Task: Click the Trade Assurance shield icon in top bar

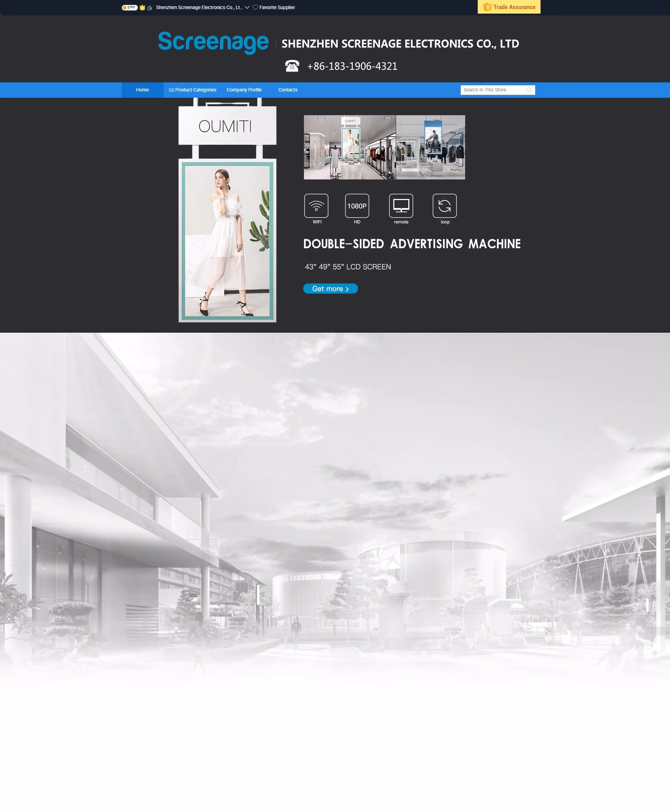Action: click(142, 7)
